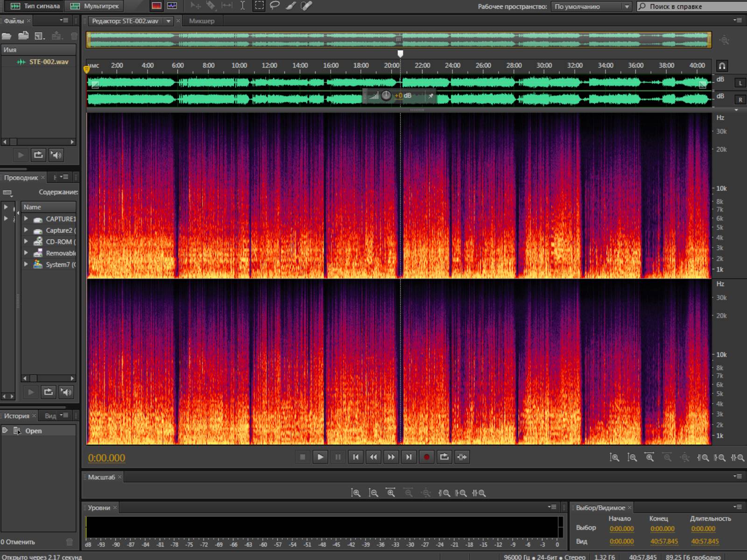Click the Open File folder icon

[7, 36]
